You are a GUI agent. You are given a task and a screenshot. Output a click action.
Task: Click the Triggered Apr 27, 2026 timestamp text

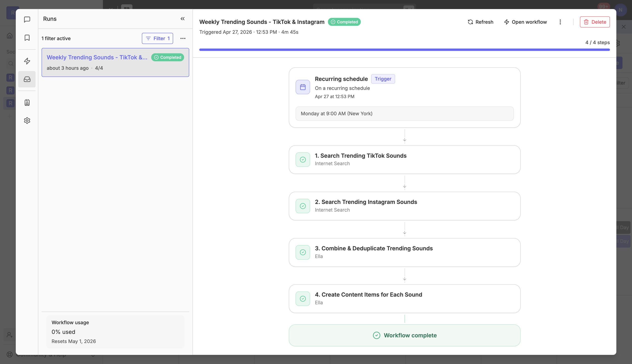point(249,32)
